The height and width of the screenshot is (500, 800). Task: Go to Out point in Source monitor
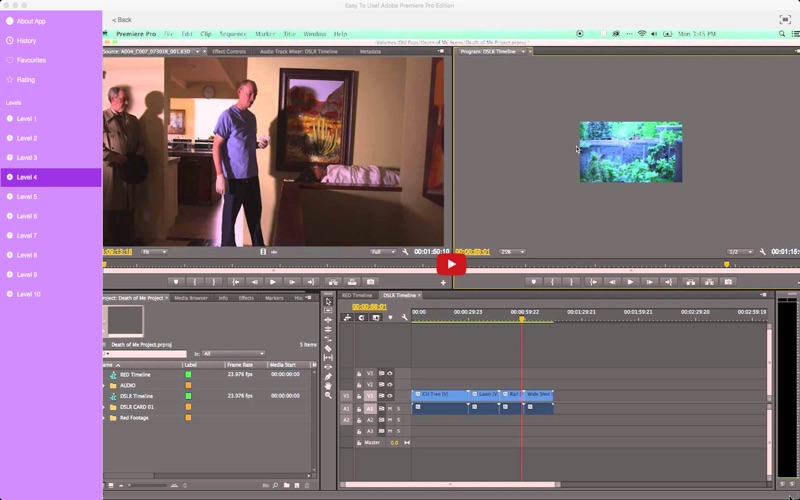click(x=311, y=282)
